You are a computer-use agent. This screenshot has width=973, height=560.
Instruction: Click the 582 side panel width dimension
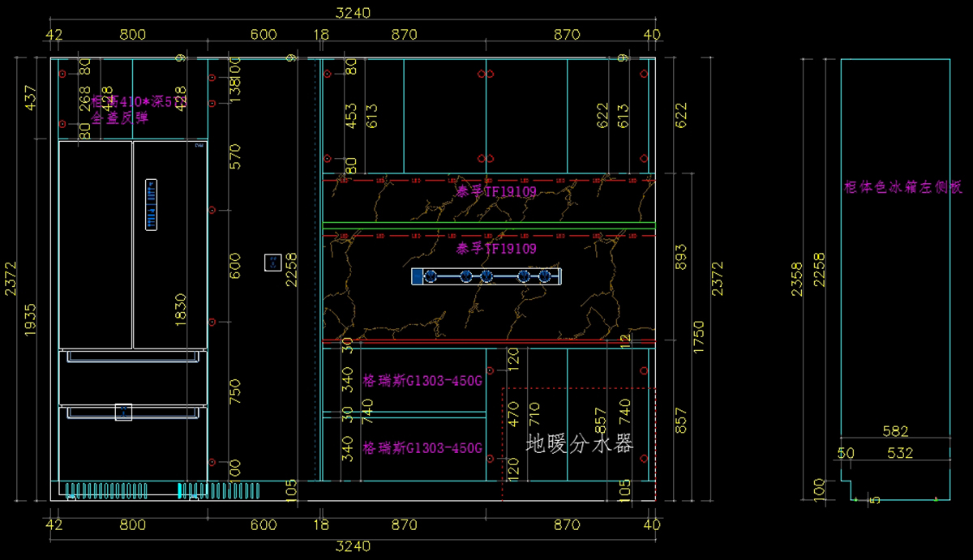tap(894, 432)
